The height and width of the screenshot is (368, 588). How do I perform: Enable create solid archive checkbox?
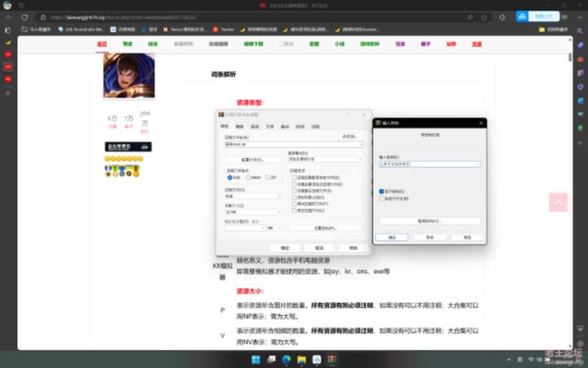(294, 191)
